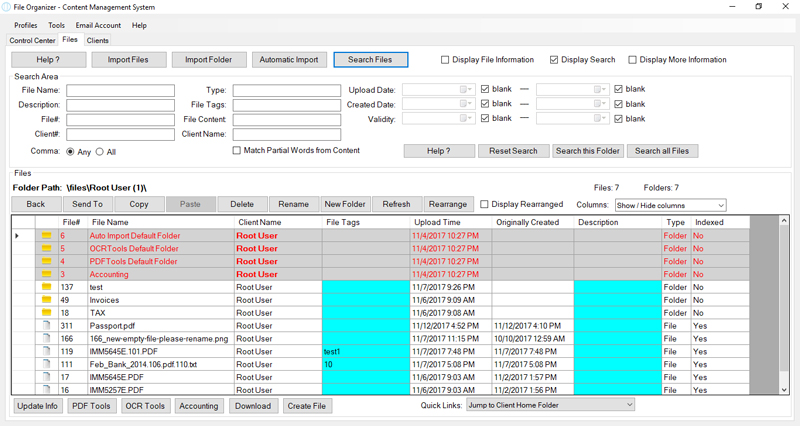Click the 'test1' file tag cell

pyautogui.click(x=366, y=352)
